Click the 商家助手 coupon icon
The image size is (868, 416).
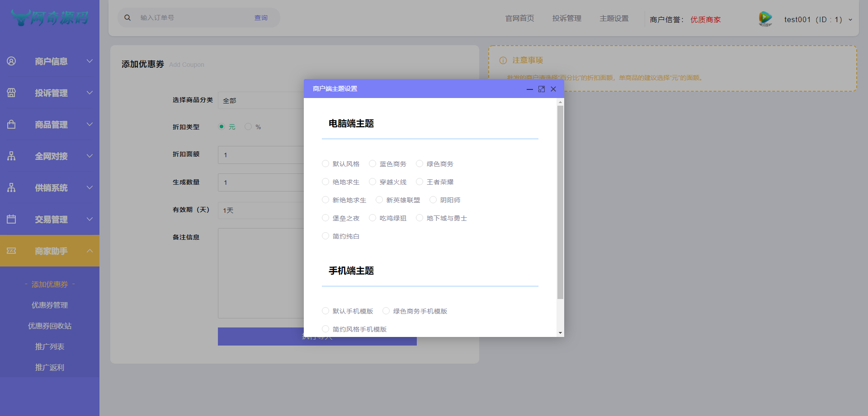[11, 250]
